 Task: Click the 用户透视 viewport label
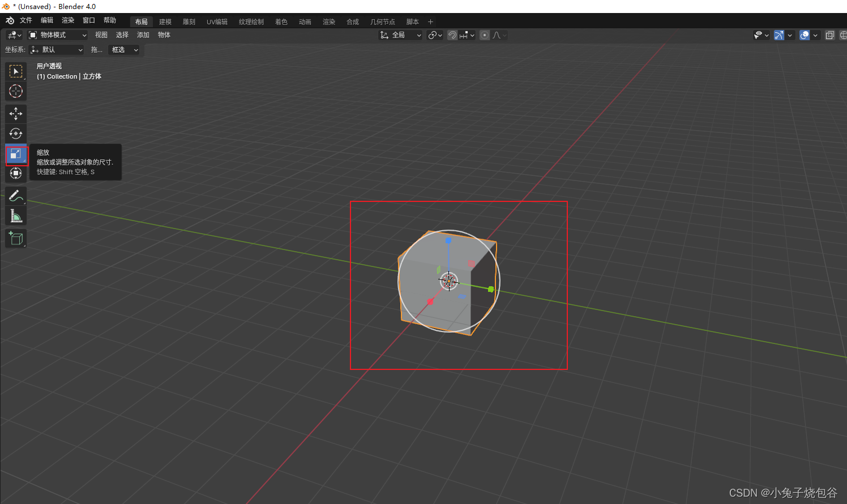[49, 66]
